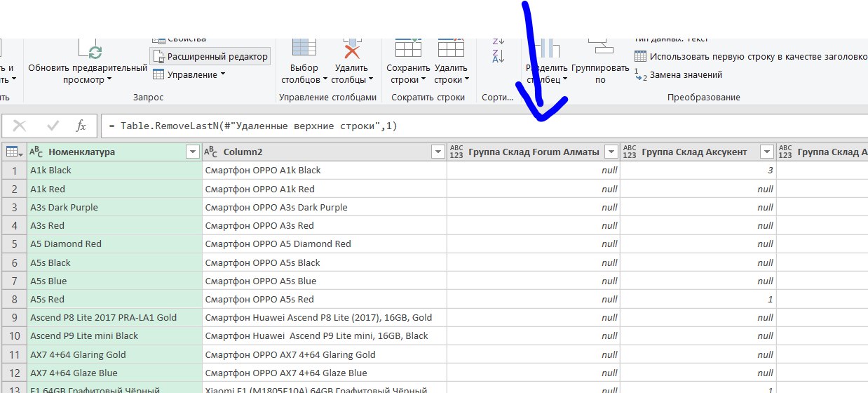
Task: Click the Номенклатура column data type icon
Action: click(x=36, y=152)
